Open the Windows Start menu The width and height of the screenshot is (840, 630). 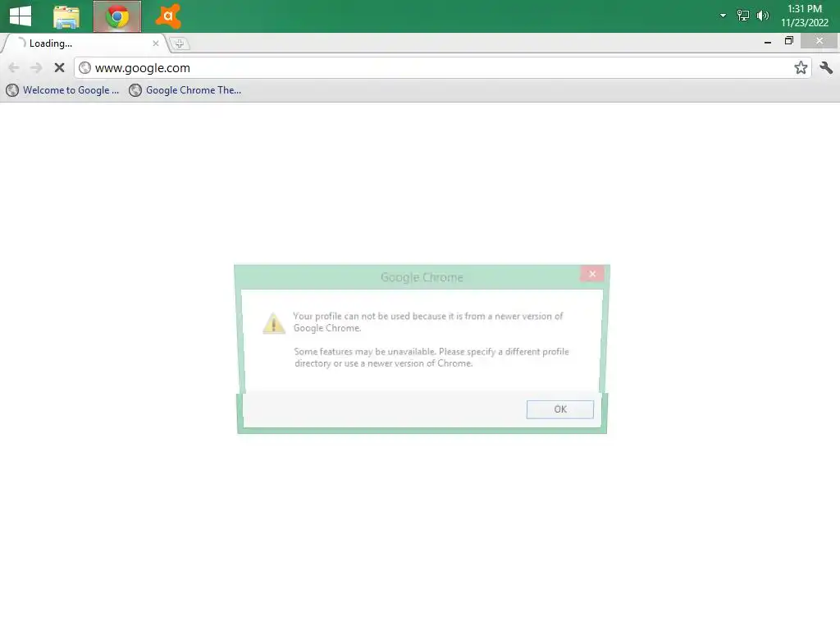pyautogui.click(x=21, y=16)
